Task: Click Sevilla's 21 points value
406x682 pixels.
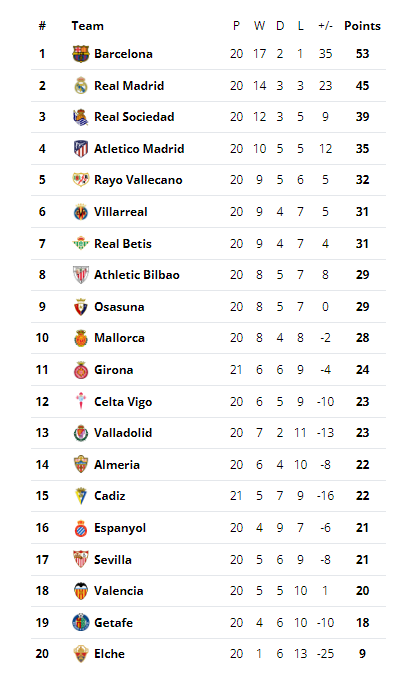Action: (362, 559)
